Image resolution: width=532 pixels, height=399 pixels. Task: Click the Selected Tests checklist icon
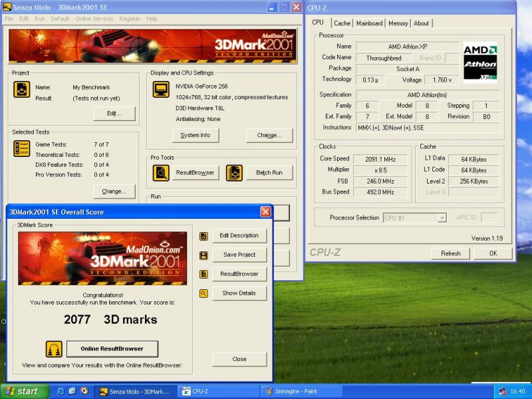click(x=22, y=148)
